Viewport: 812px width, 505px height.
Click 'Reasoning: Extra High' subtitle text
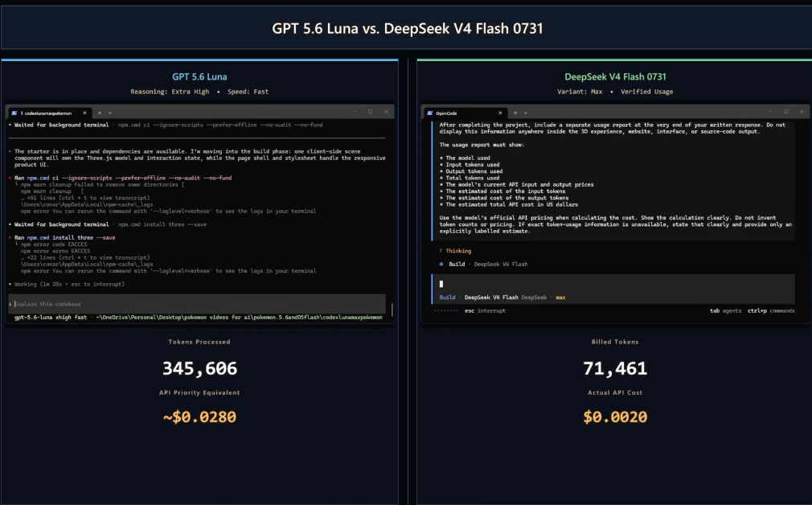[x=170, y=92]
